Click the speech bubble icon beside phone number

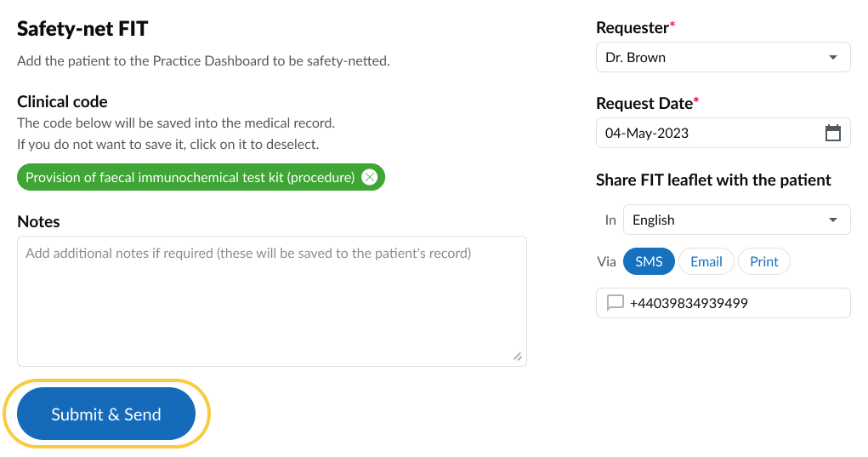tap(615, 303)
